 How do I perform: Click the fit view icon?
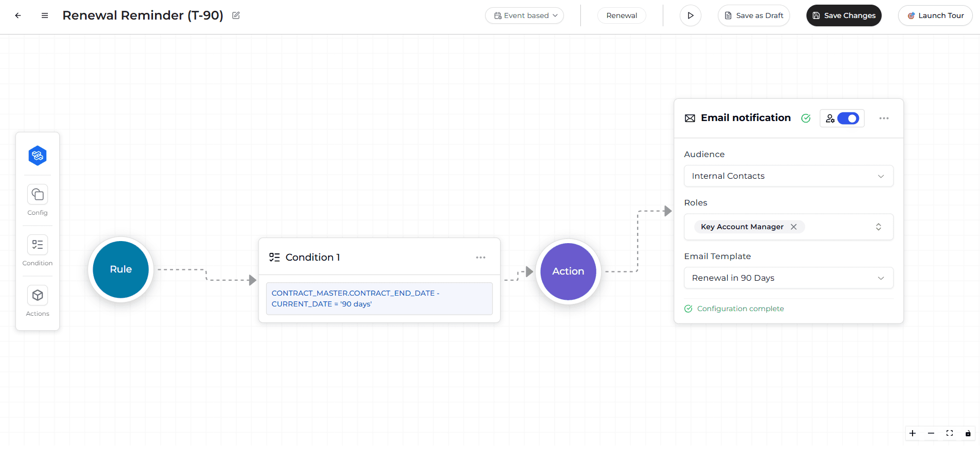coord(950,433)
